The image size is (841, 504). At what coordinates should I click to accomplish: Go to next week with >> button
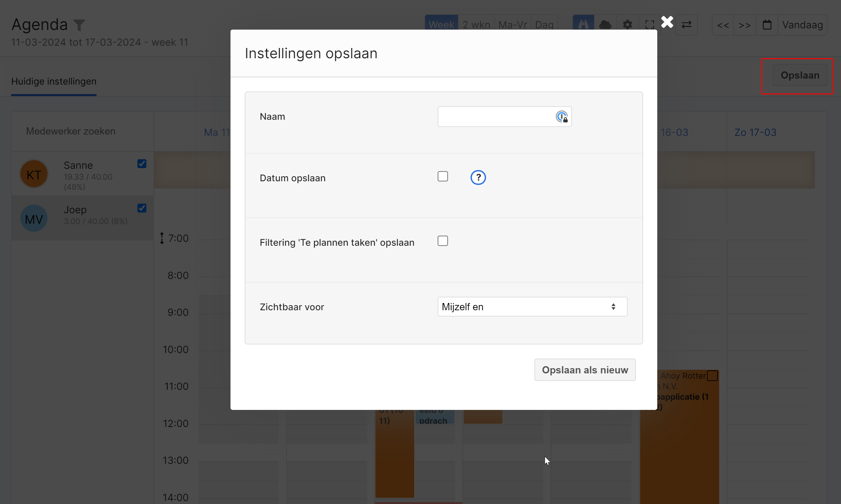745,24
